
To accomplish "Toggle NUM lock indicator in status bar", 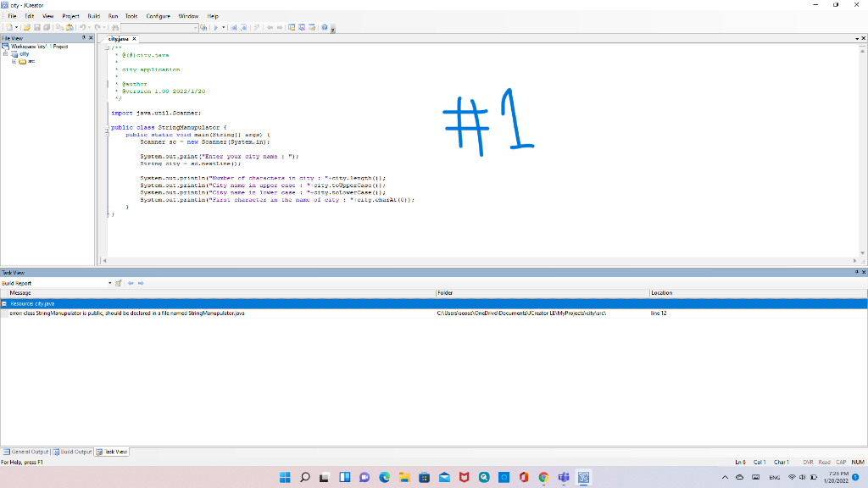I will tap(858, 462).
